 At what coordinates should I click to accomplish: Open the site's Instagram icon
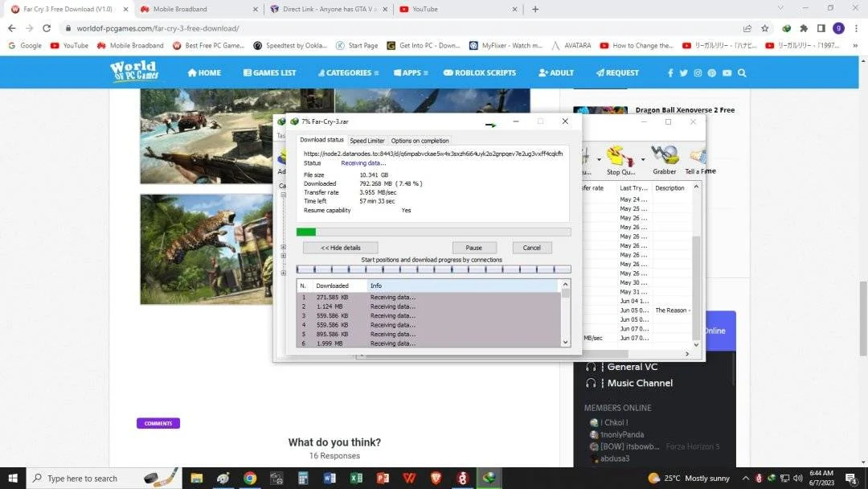point(698,72)
